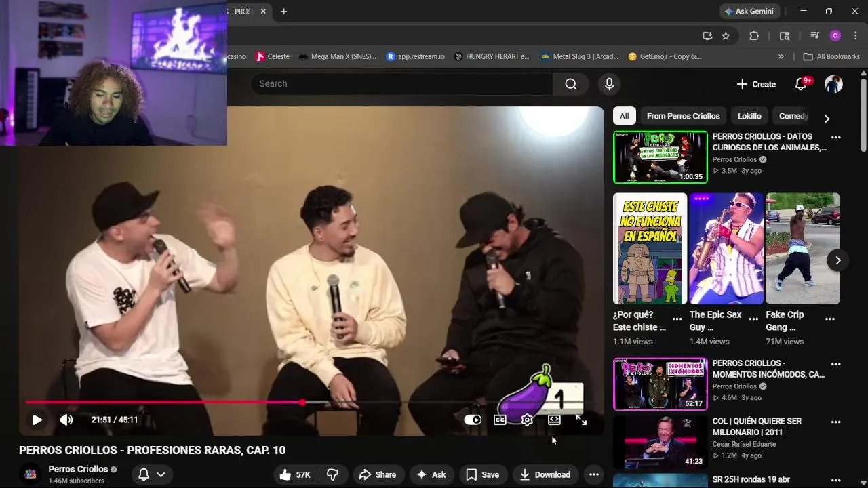This screenshot has height=488, width=868.
Task: Open Mega Man X (SNES) bookmark
Action: click(x=337, y=56)
